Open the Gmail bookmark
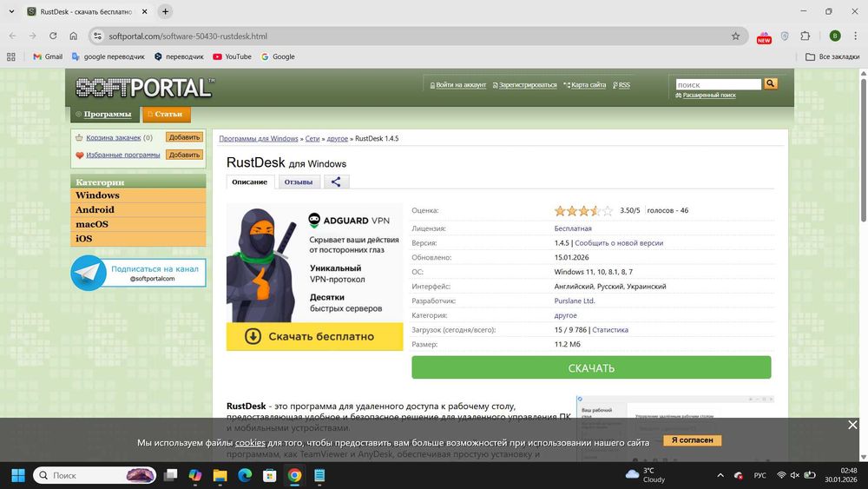The width and height of the screenshot is (868, 489). (x=48, y=56)
